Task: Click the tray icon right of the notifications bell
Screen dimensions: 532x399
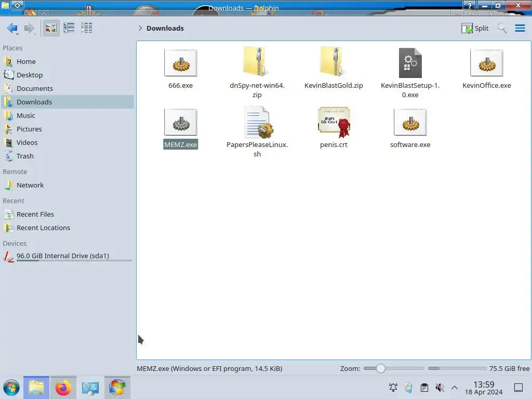Action: pos(408,388)
